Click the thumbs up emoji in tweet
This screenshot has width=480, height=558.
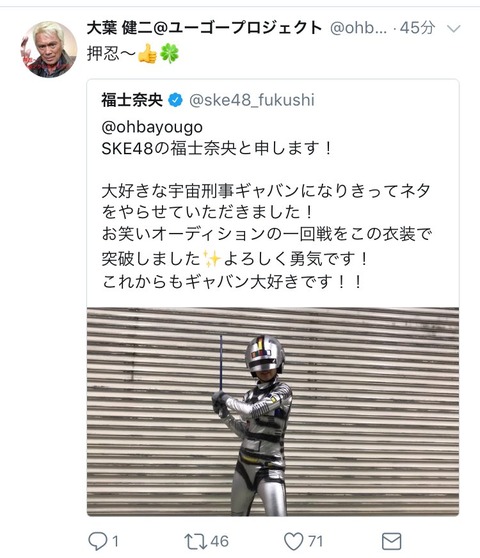click(147, 54)
